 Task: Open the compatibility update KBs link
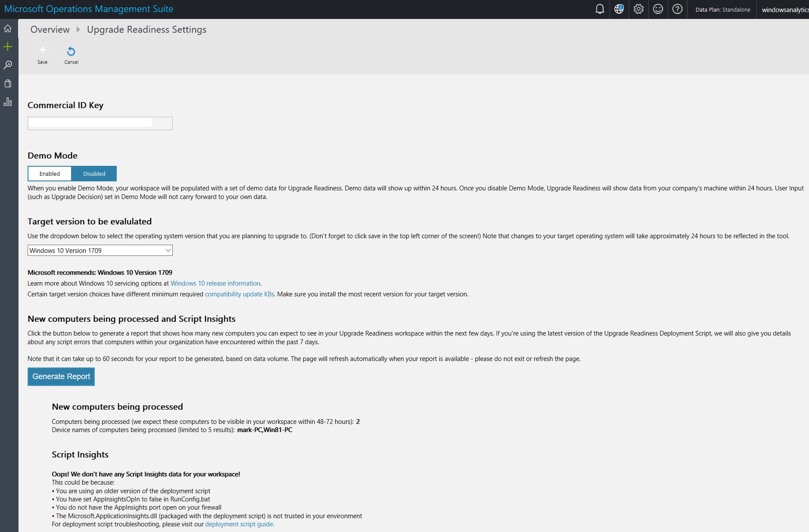(x=240, y=294)
